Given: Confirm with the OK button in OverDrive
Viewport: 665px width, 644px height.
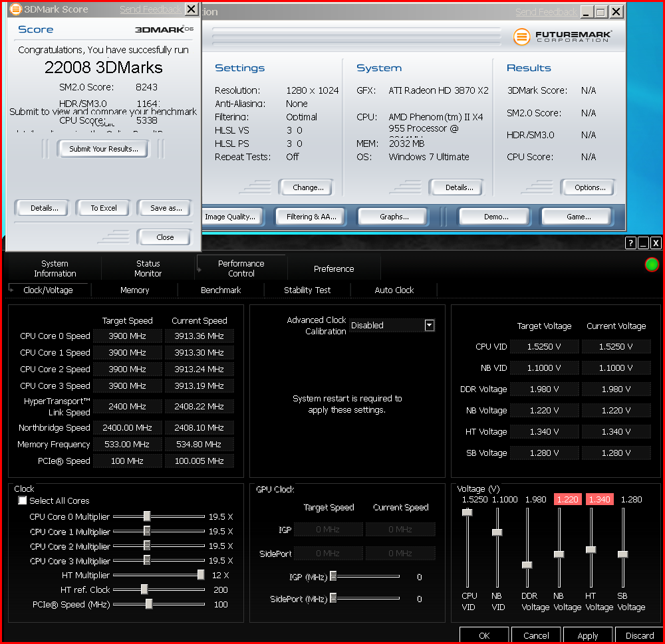Looking at the screenshot, I should pyautogui.click(x=484, y=635).
